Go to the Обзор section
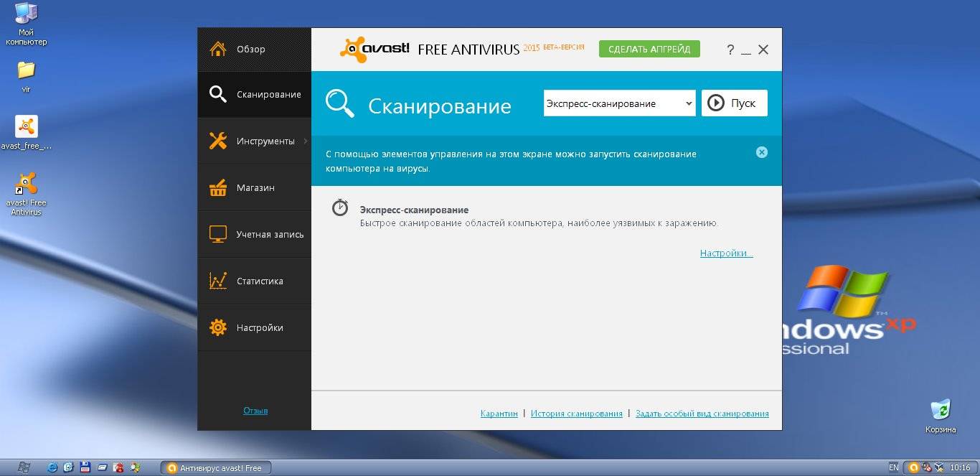Screen dimensions: 980x476 [255, 50]
